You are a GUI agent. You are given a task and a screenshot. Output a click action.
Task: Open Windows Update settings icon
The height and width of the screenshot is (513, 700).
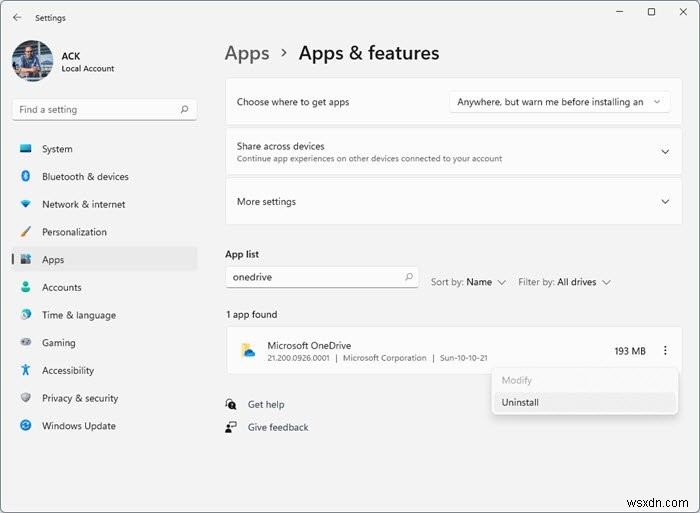[26, 426]
